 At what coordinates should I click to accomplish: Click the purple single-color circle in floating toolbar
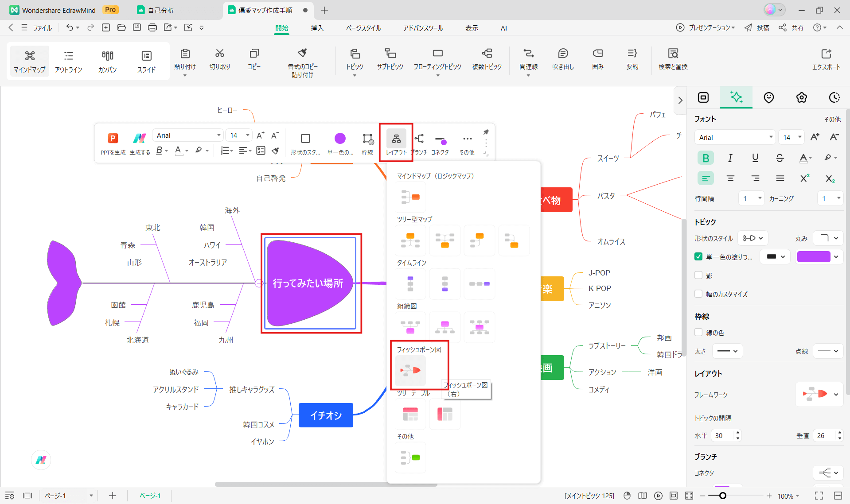(340, 138)
